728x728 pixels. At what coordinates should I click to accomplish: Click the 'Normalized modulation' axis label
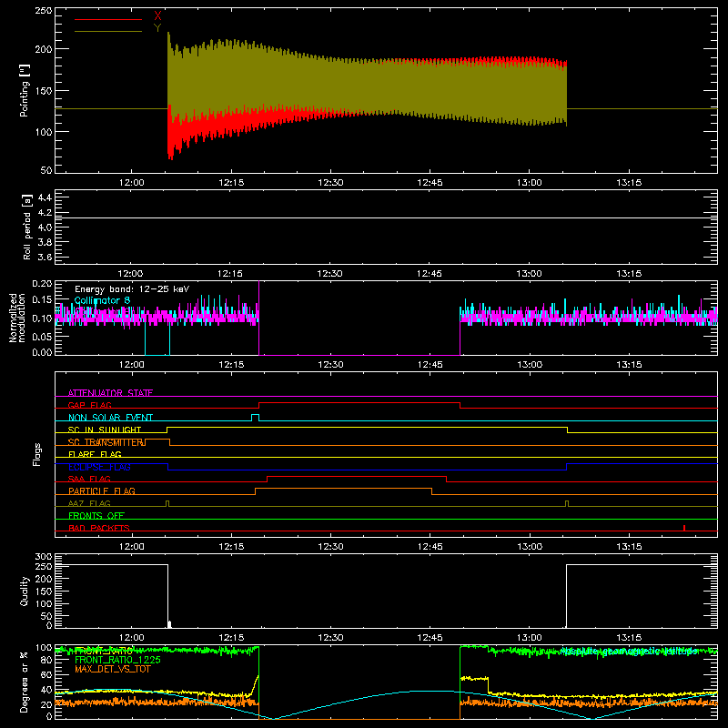coord(17,318)
